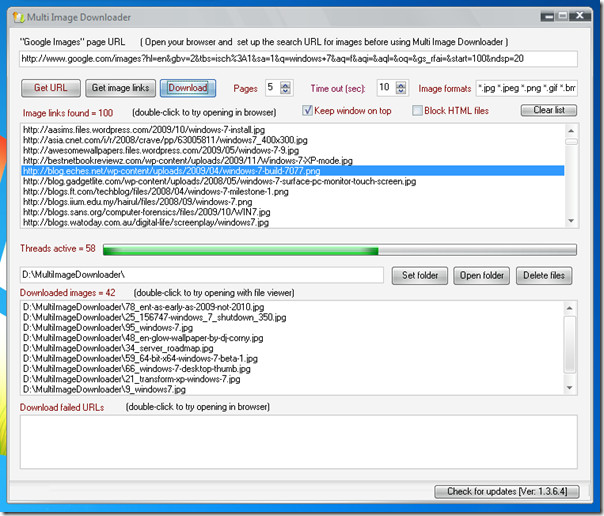Click the Get URL button

49,88
